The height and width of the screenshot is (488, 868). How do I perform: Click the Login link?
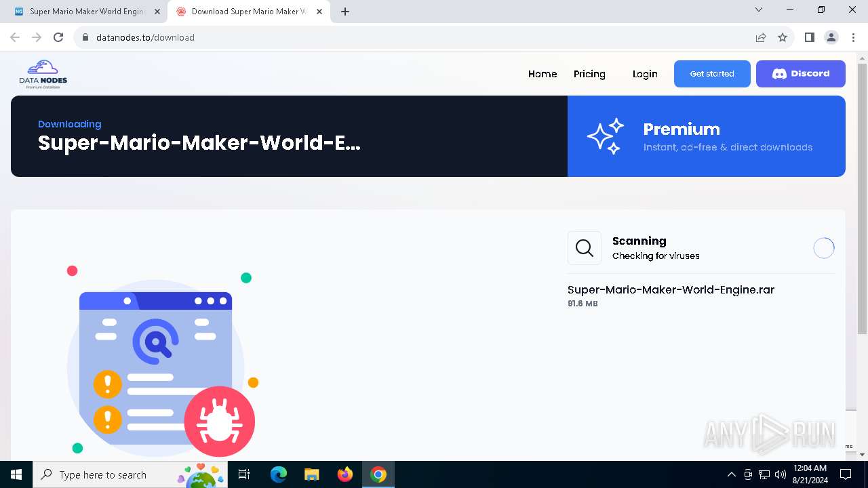[645, 74]
